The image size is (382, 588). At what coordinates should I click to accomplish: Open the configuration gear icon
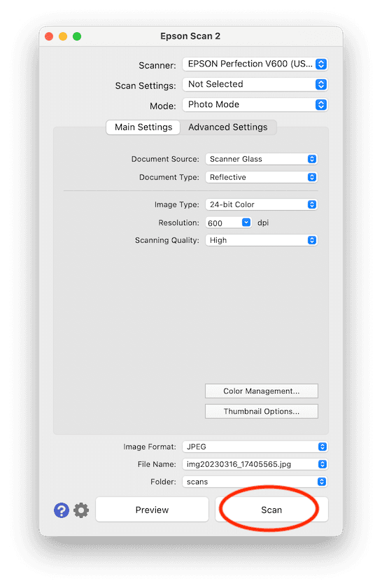(81, 510)
